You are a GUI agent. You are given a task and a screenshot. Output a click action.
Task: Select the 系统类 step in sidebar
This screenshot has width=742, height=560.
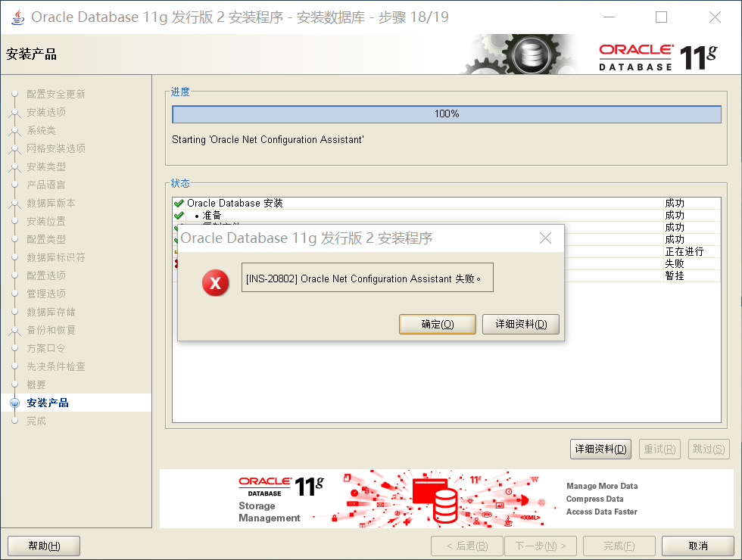pos(41,130)
